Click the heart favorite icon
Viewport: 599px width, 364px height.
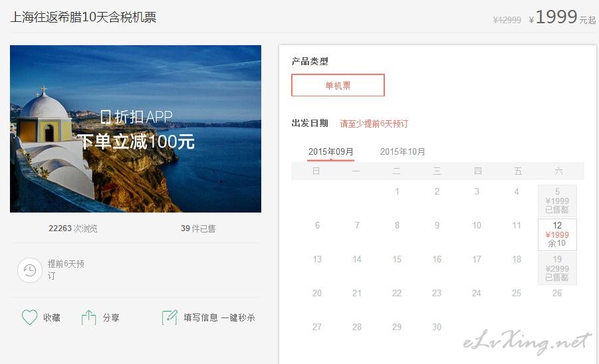tap(29, 317)
